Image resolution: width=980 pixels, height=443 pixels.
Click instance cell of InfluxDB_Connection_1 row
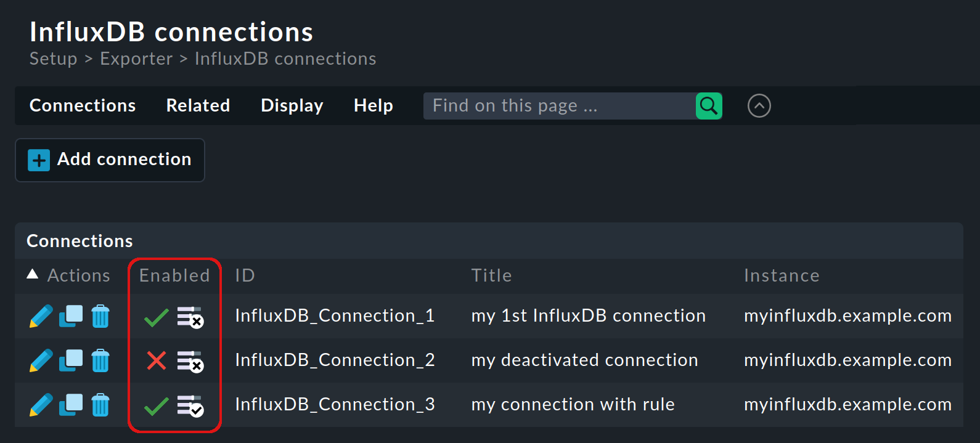(847, 315)
